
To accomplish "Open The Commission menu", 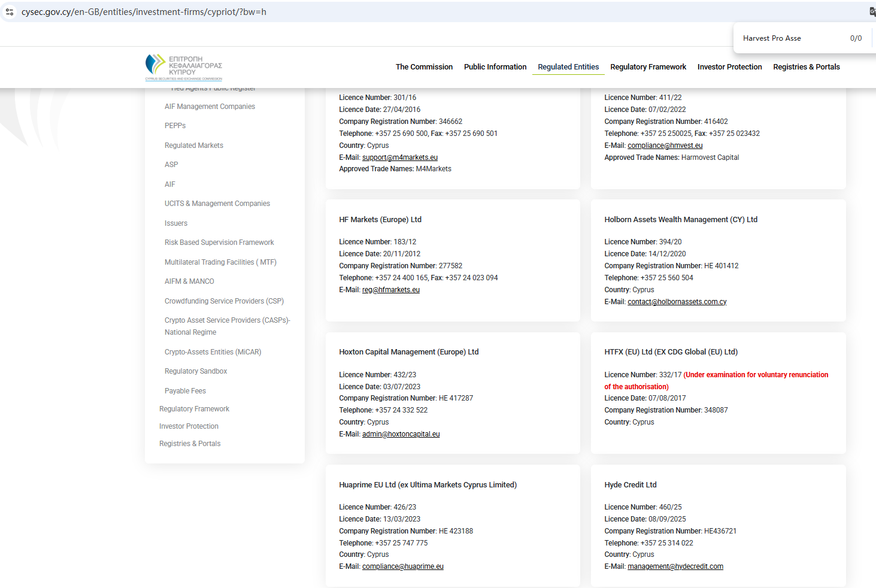I will [424, 67].
